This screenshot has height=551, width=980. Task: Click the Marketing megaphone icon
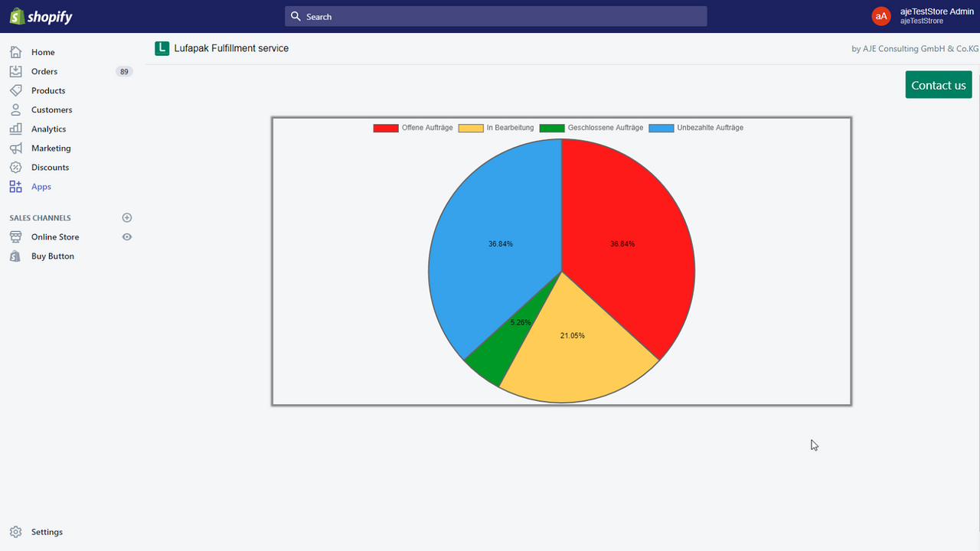click(15, 148)
